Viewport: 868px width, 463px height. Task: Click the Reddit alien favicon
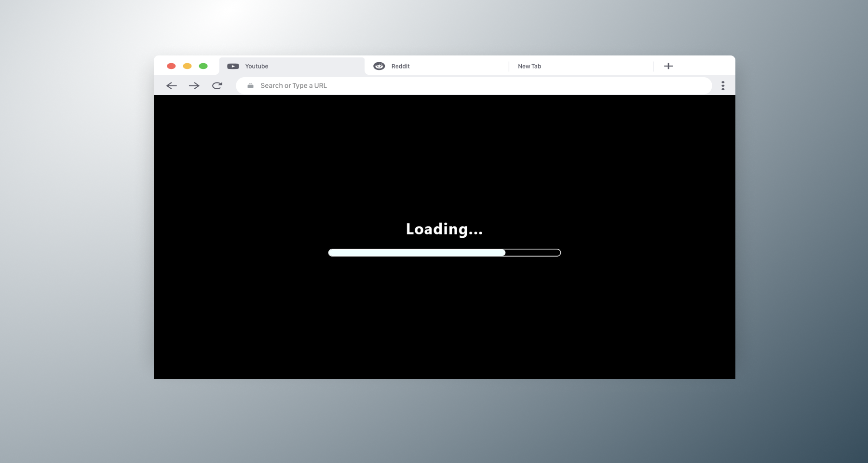coord(379,66)
